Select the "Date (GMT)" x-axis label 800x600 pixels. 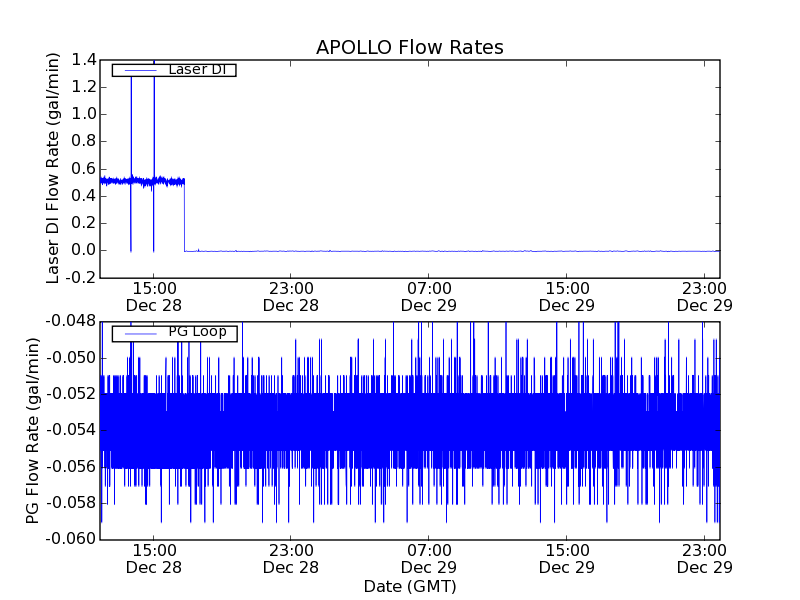[409, 586]
